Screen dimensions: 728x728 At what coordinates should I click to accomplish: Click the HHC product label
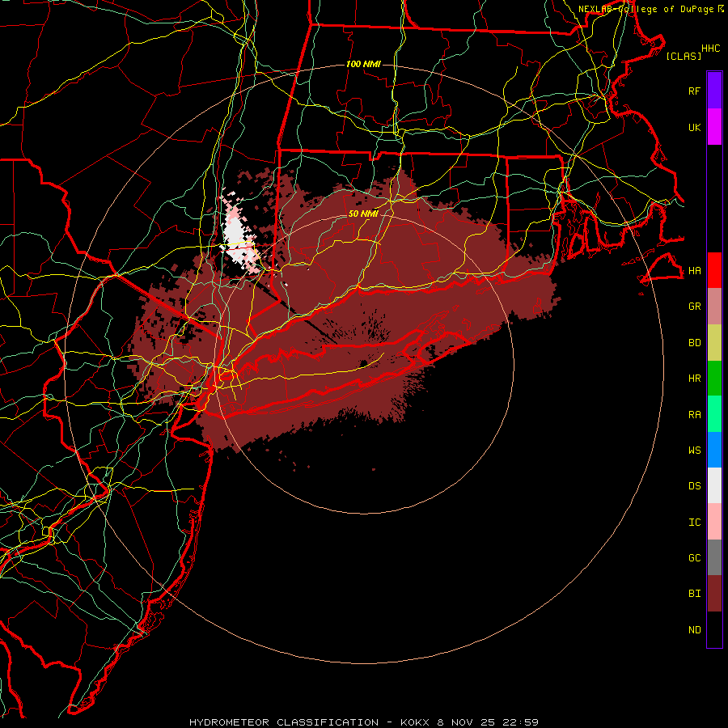point(711,49)
